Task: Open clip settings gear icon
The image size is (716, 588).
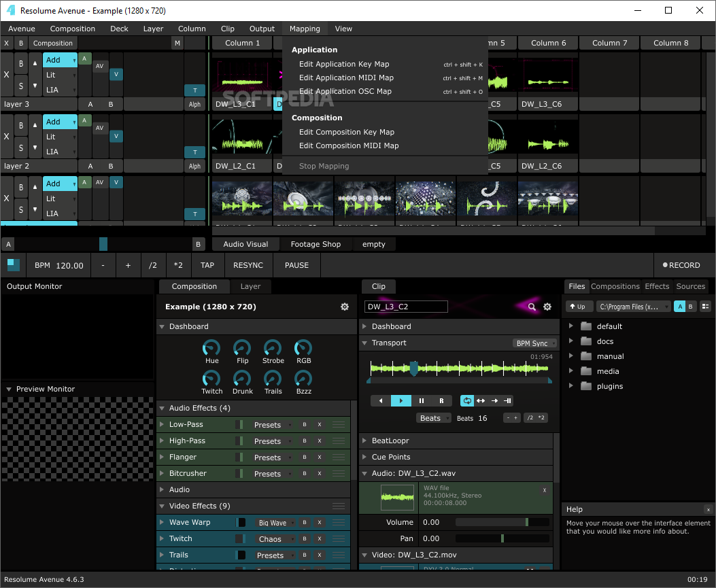Action: 547,307
